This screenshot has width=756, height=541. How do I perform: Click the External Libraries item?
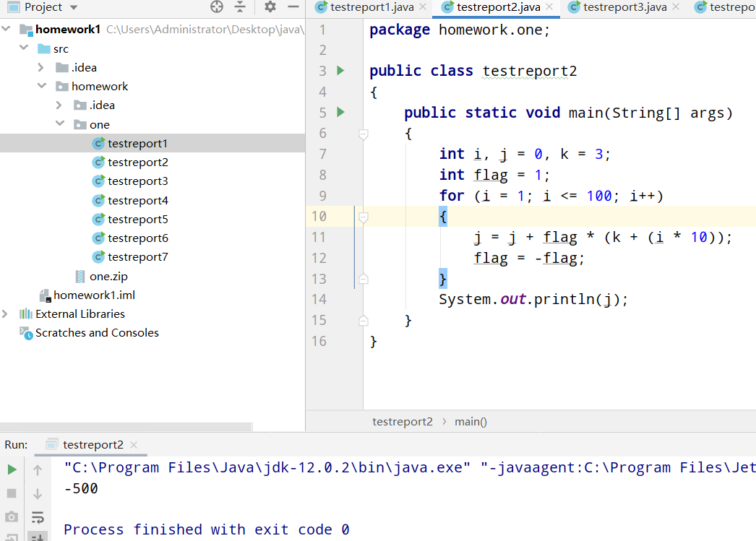(x=80, y=314)
